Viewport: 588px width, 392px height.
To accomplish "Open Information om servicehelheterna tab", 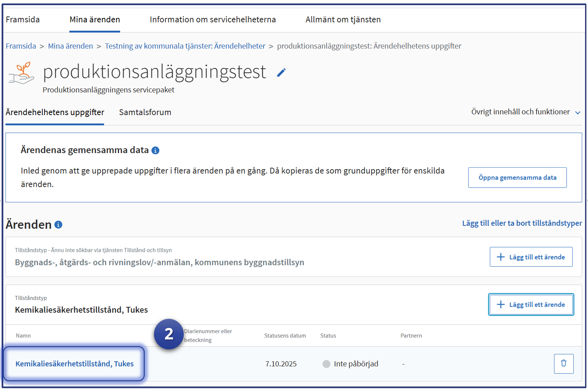I will coord(213,19).
